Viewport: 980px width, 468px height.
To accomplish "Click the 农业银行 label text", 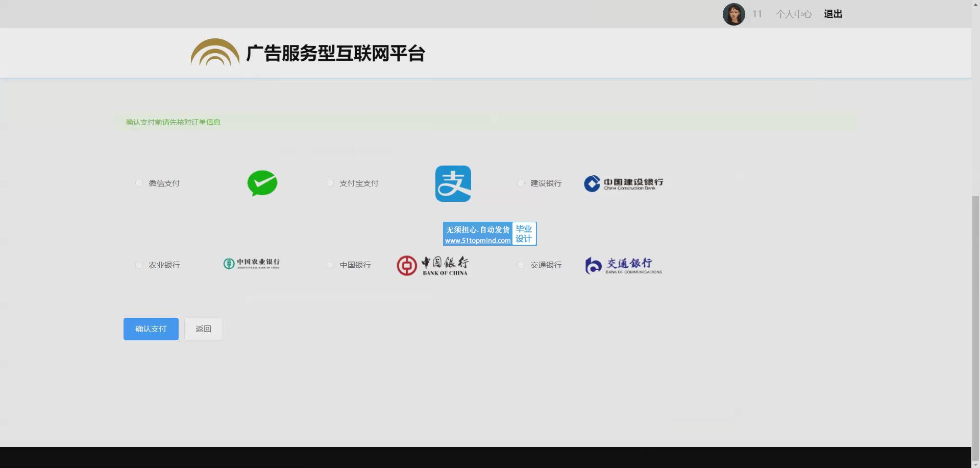I will pos(164,265).
